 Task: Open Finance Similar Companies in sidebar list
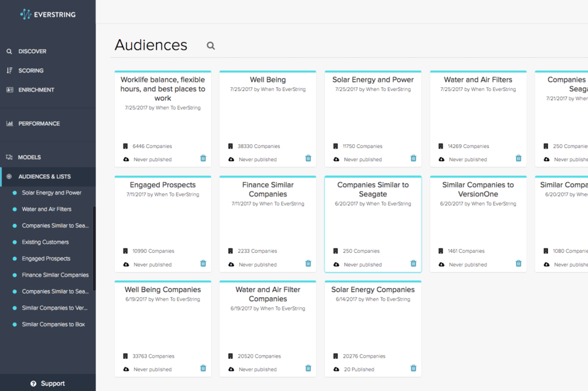pos(55,275)
